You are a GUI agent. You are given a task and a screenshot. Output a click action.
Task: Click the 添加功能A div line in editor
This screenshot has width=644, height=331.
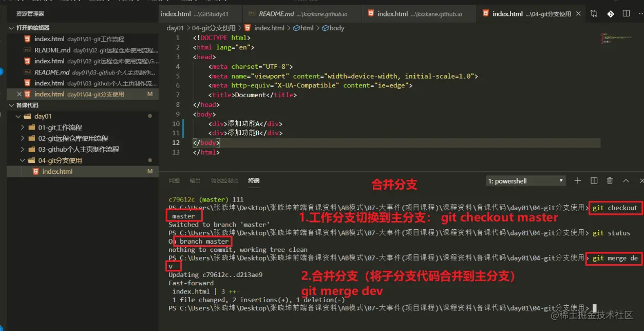(245, 124)
